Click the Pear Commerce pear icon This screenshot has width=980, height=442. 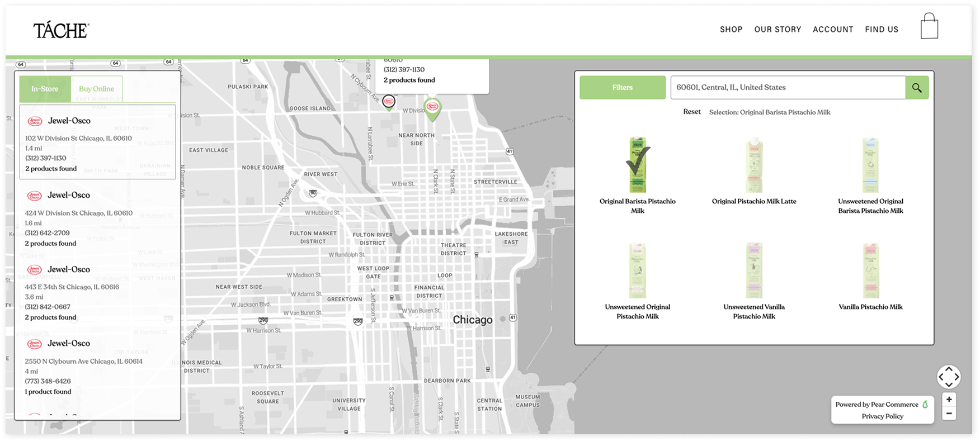(925, 404)
